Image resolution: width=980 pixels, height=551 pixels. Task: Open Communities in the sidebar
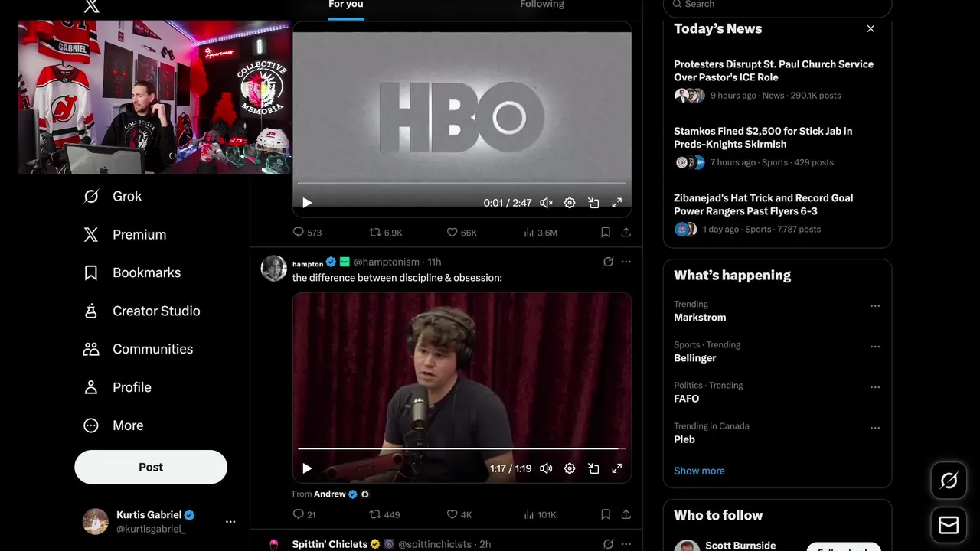[138, 349]
